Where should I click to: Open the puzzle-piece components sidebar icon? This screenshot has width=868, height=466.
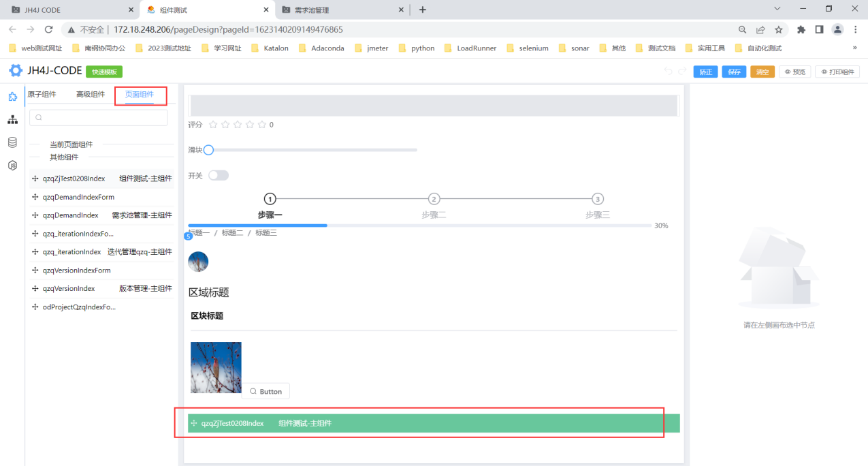[x=12, y=97]
